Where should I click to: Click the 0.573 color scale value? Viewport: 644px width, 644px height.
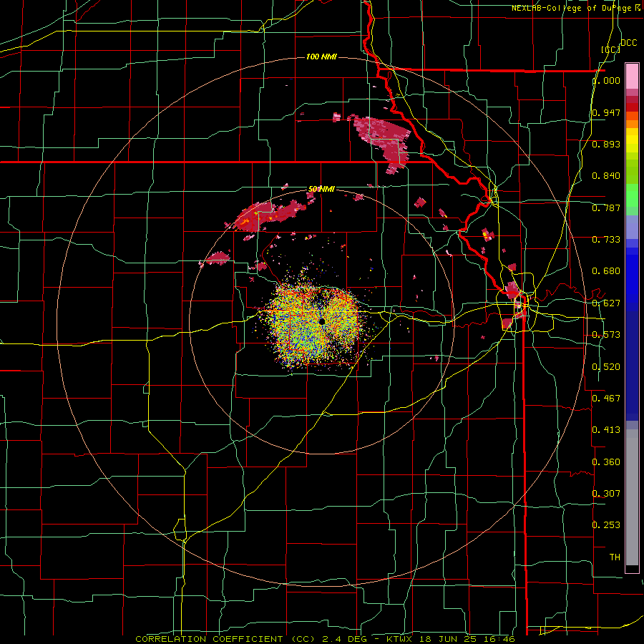606,335
